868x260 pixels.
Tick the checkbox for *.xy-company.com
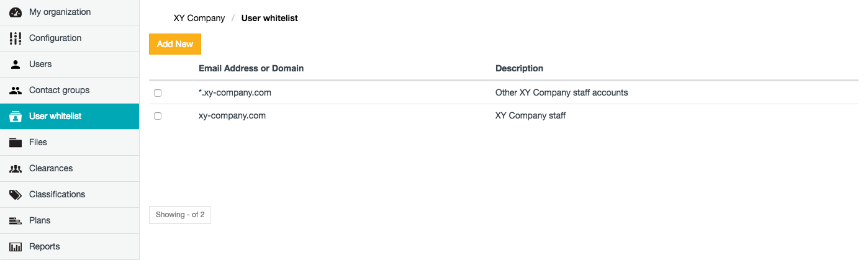tap(158, 93)
